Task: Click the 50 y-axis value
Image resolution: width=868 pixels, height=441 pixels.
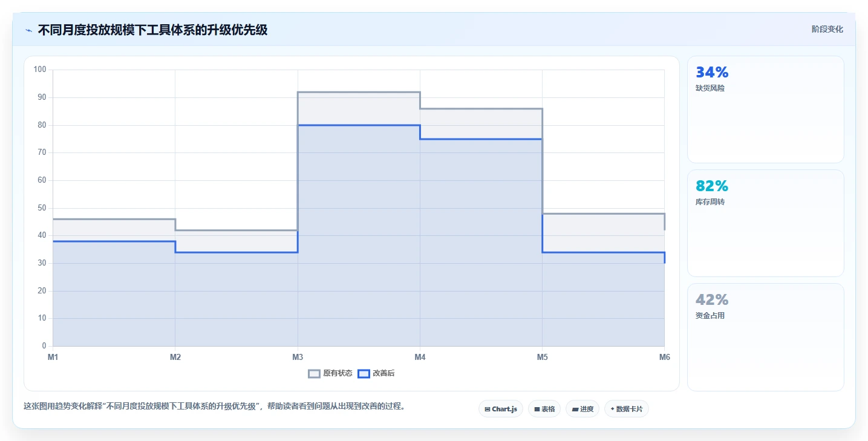Action: pyautogui.click(x=42, y=207)
